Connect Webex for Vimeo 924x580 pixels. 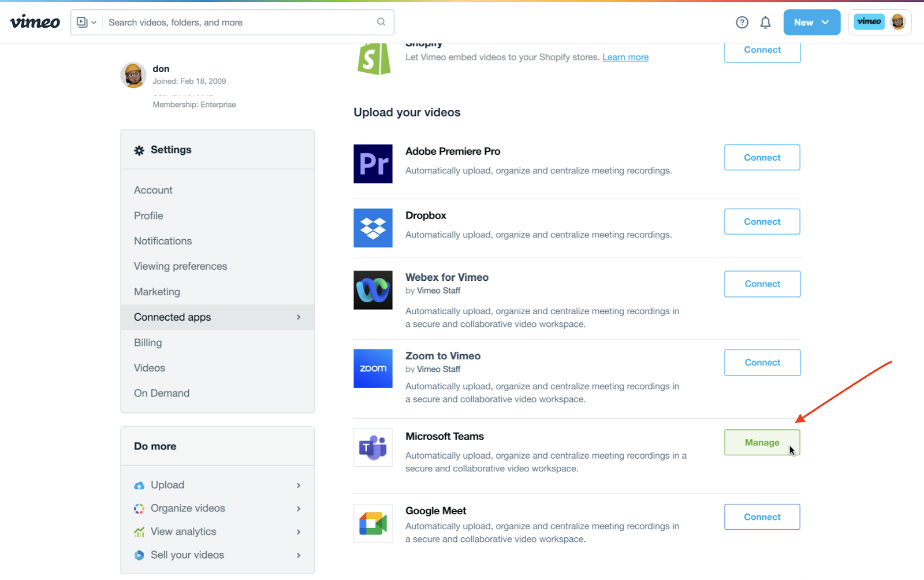(762, 284)
